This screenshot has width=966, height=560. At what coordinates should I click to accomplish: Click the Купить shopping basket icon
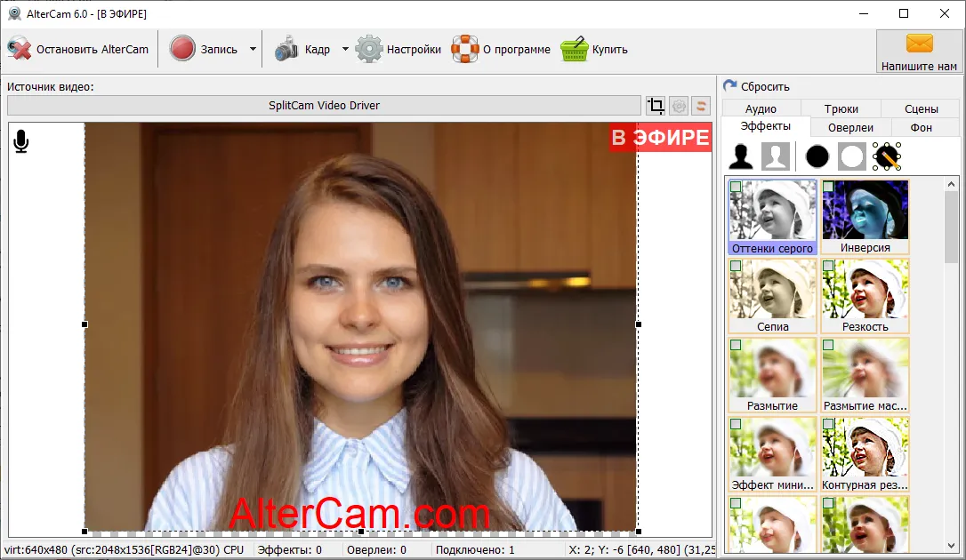(575, 49)
